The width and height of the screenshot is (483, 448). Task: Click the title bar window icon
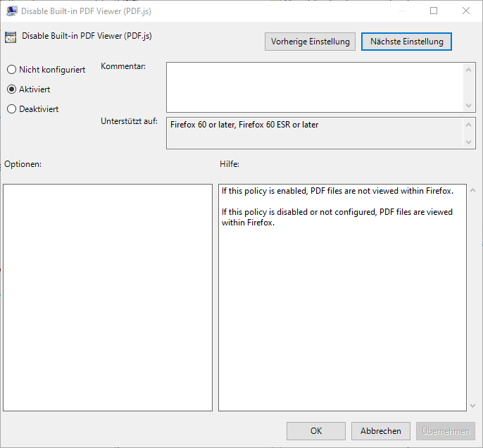pos(11,11)
